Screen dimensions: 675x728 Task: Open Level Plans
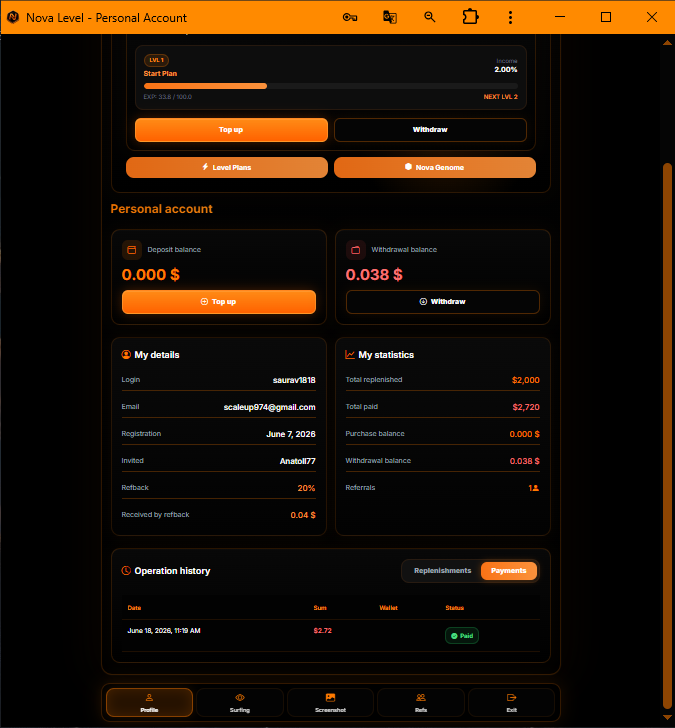(227, 167)
